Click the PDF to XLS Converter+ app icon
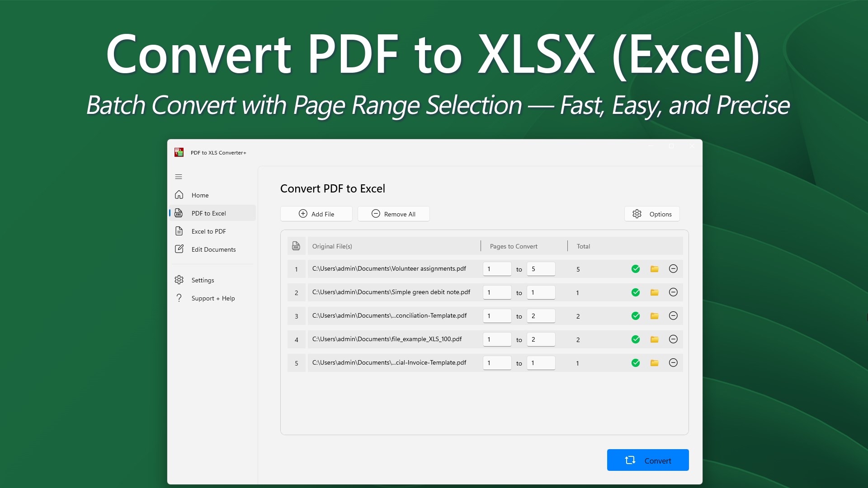Viewport: 868px width, 488px height. coord(179,152)
